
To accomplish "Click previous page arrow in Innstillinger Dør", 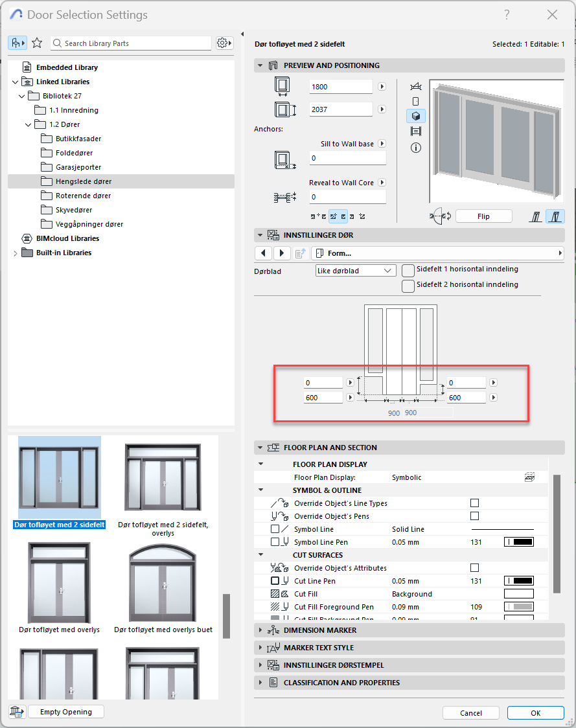I will 263,253.
